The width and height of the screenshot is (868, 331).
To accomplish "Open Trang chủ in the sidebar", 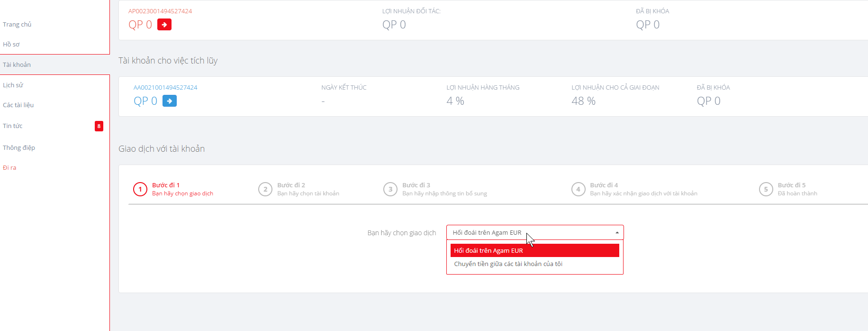I will (x=17, y=25).
